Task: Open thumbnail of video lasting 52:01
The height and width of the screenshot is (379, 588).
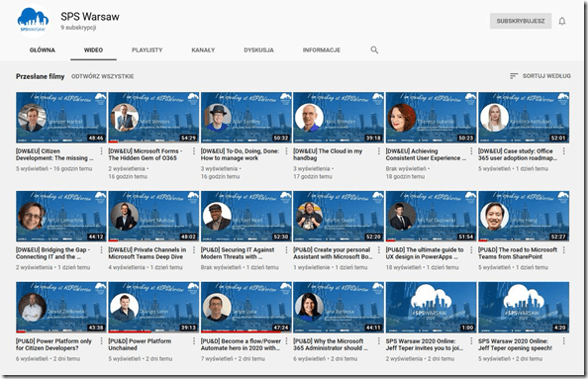Action: (524, 118)
